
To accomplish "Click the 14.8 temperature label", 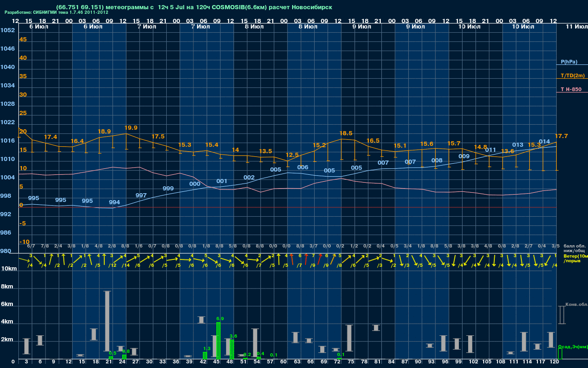I will tap(481, 147).
